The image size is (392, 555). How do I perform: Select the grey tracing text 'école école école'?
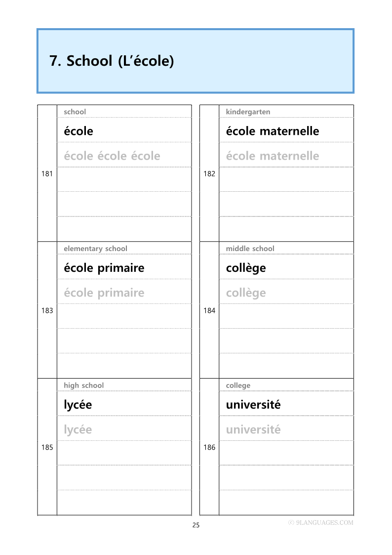tap(112, 156)
